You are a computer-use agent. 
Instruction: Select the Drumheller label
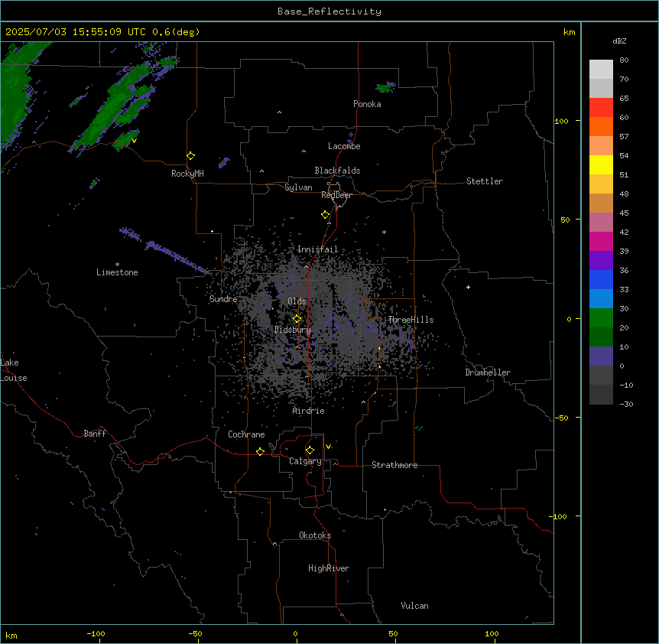[x=488, y=372]
